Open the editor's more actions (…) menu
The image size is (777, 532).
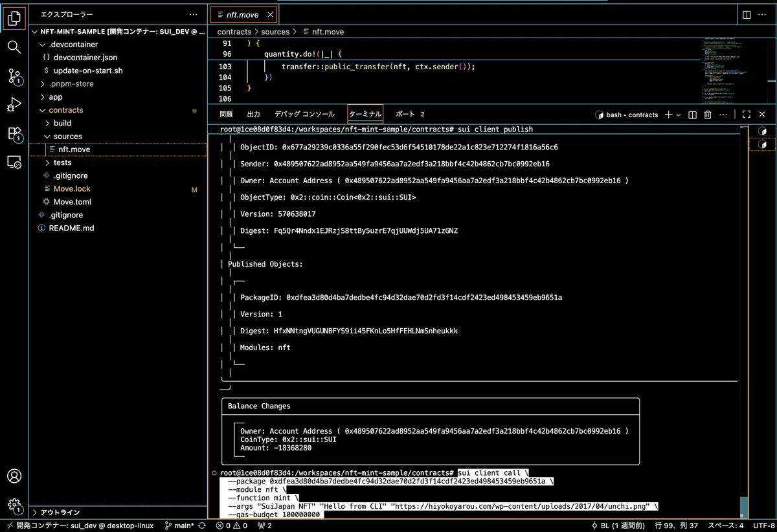click(763, 14)
